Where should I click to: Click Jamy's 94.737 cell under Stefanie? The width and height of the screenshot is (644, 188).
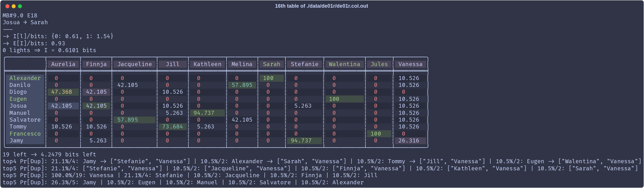(304, 140)
